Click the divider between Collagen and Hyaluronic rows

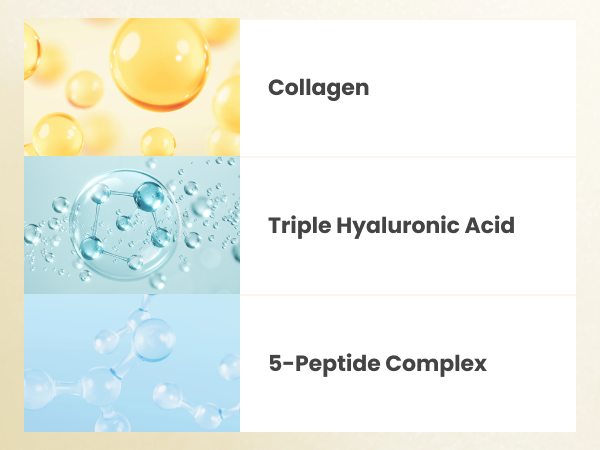pyautogui.click(x=408, y=157)
